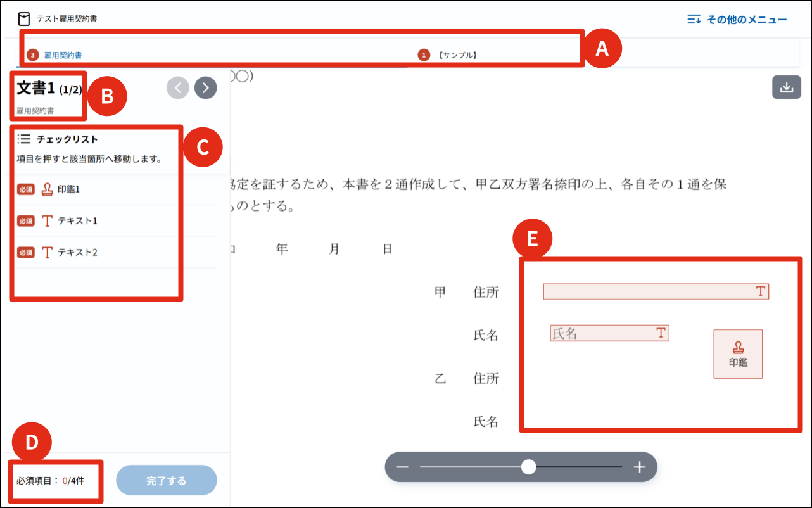Zoom out with the minus icon
Image resolution: width=812 pixels, height=508 pixels.
pyautogui.click(x=402, y=467)
